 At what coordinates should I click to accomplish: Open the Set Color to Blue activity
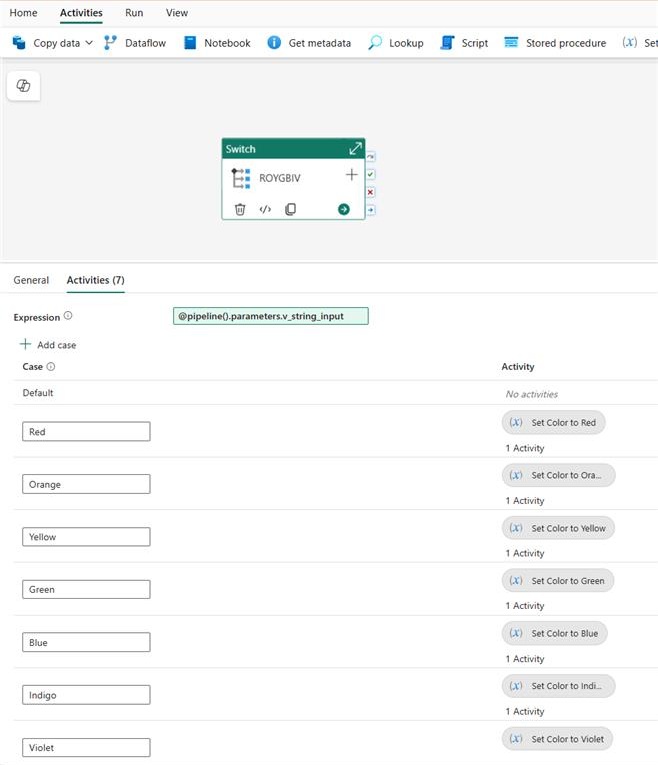(555, 633)
